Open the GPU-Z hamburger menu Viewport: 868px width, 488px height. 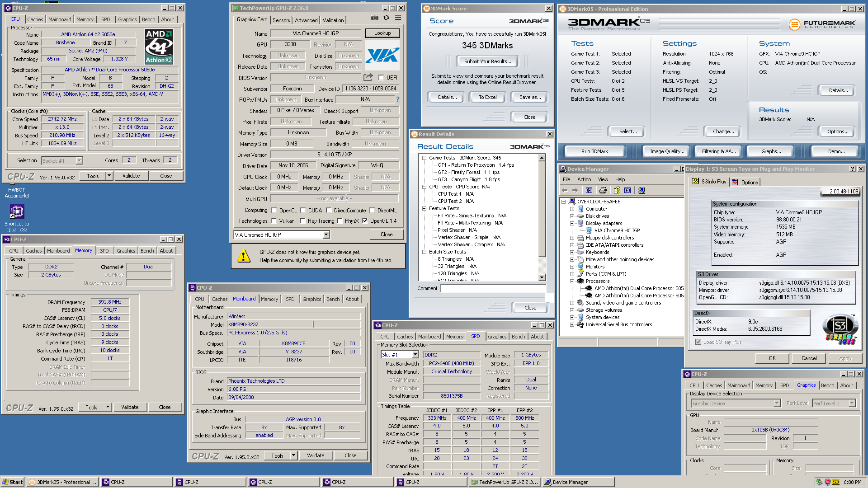[398, 18]
